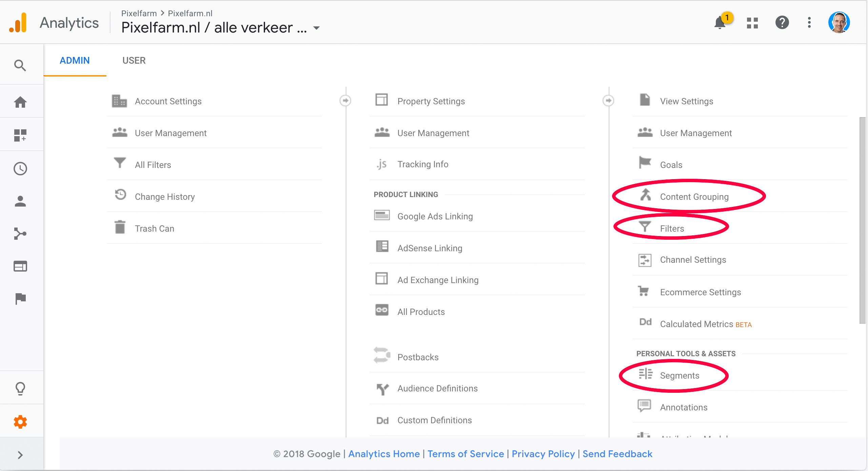Click the arrow button between property and view columns

point(608,101)
